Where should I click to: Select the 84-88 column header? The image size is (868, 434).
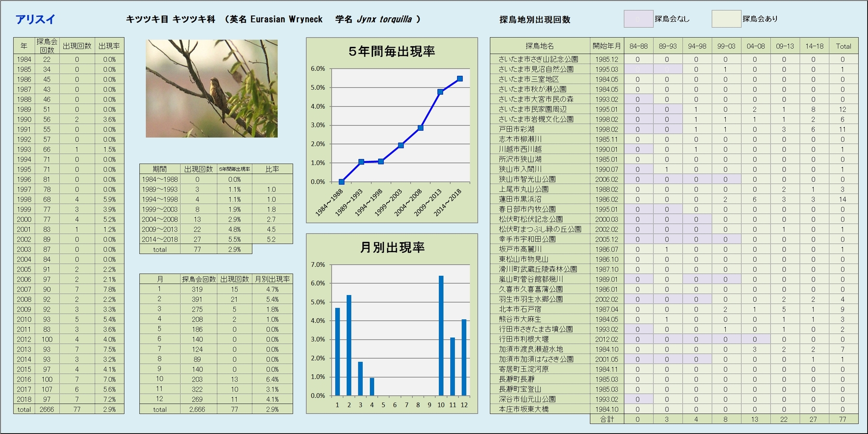point(638,46)
